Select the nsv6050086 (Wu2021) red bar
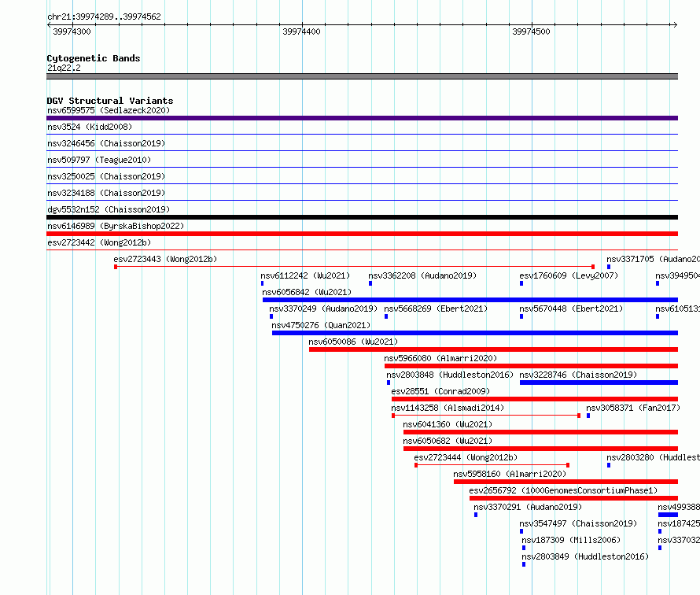700x595 pixels. (x=493, y=349)
